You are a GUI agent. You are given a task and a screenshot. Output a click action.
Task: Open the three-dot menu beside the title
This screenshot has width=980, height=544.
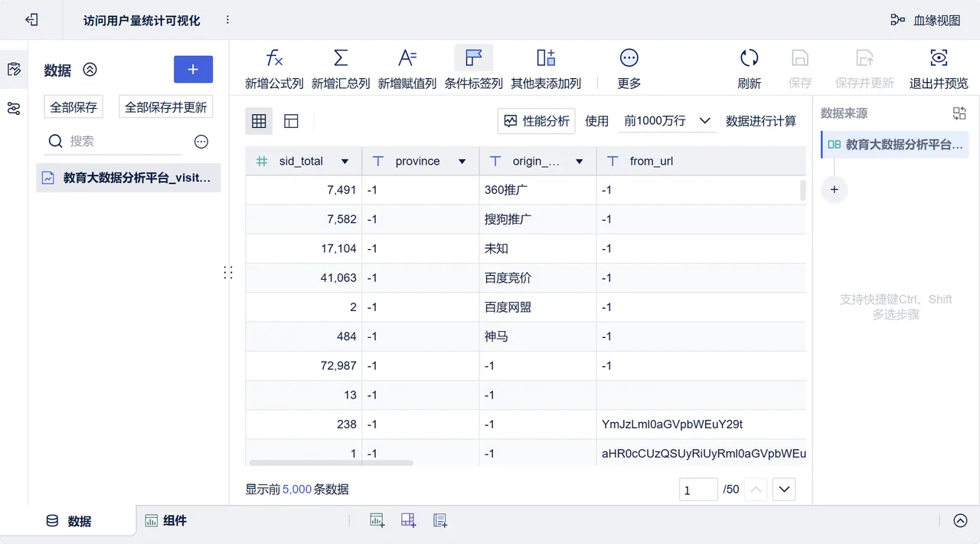(227, 20)
